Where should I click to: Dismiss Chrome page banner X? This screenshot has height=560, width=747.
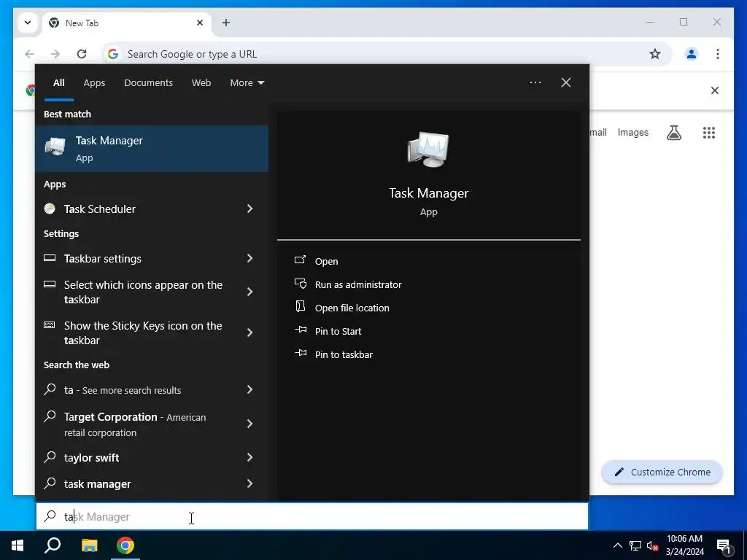715,90
